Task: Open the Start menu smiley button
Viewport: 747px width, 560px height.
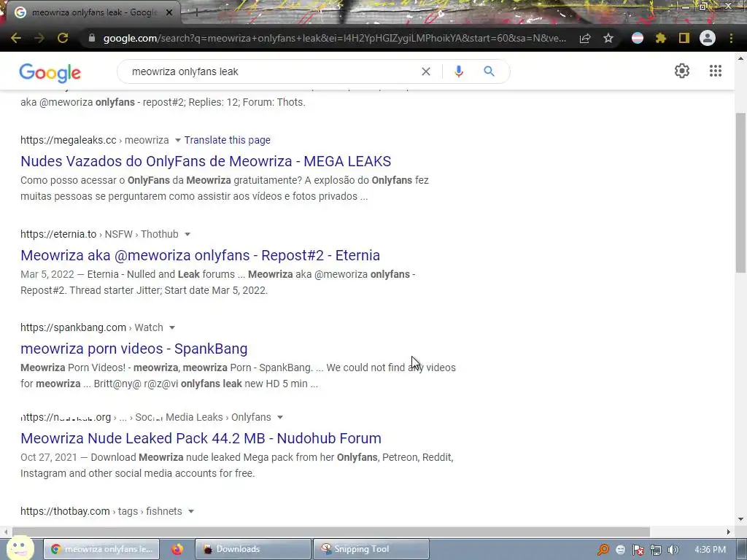Action: [20, 548]
